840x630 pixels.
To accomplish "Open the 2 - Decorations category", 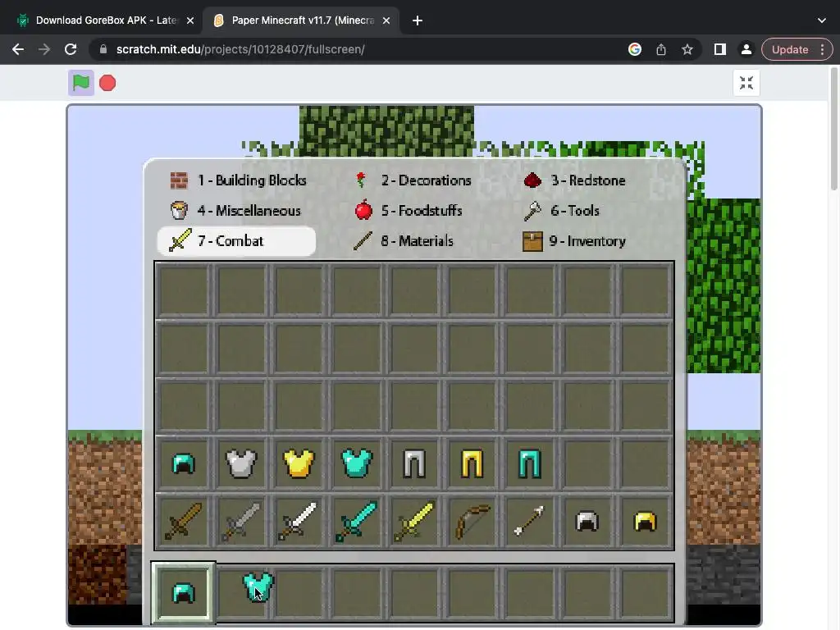I will 413,180.
